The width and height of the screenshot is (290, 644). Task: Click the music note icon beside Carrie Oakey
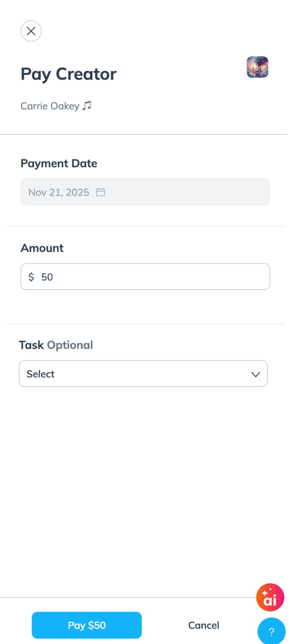click(x=87, y=106)
